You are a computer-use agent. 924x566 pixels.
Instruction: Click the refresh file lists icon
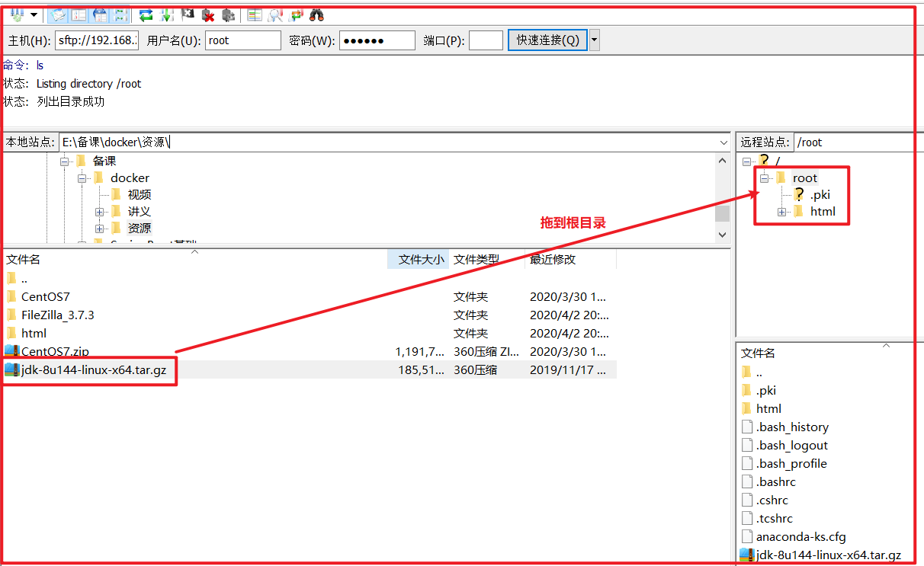[x=146, y=14]
